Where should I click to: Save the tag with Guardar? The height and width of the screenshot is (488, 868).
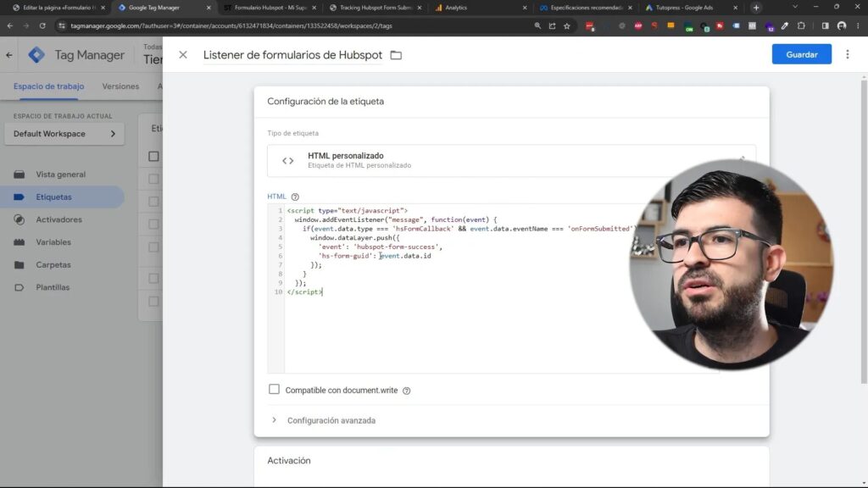[x=802, y=54]
